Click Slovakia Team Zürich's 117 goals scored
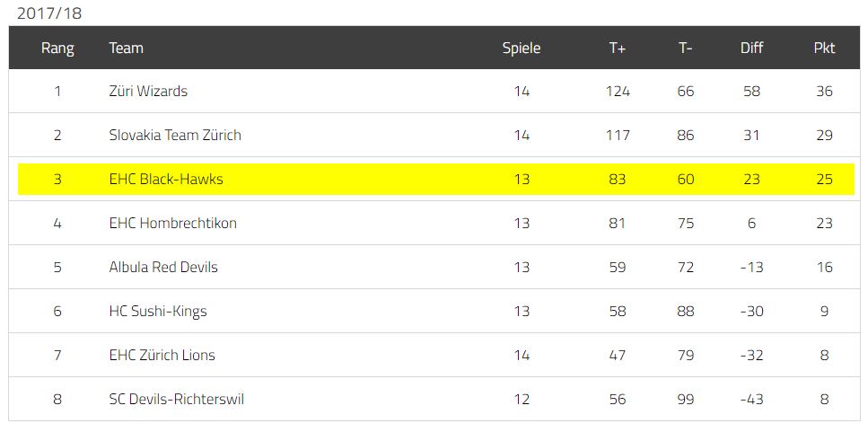 click(618, 135)
